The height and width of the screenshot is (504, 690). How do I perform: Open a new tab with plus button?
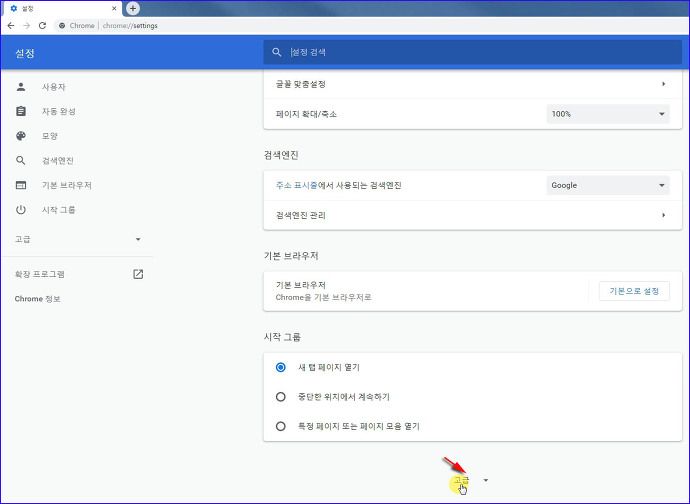point(132,8)
